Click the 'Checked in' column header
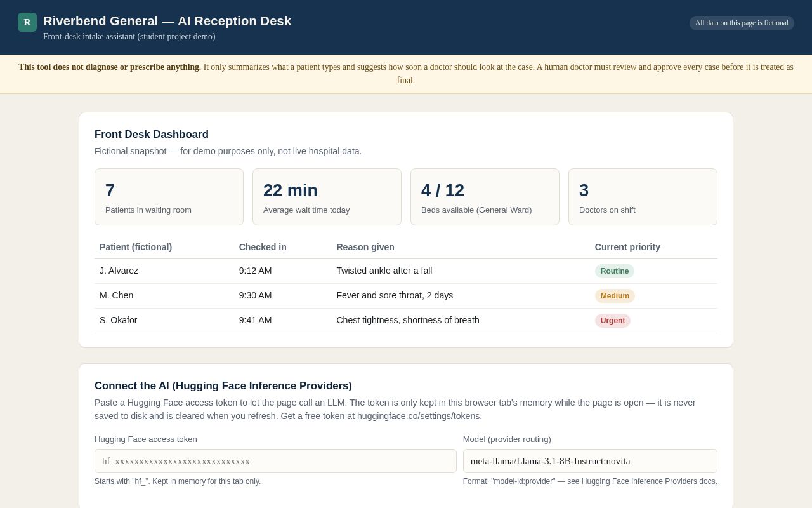The height and width of the screenshot is (508, 812). tap(263, 247)
